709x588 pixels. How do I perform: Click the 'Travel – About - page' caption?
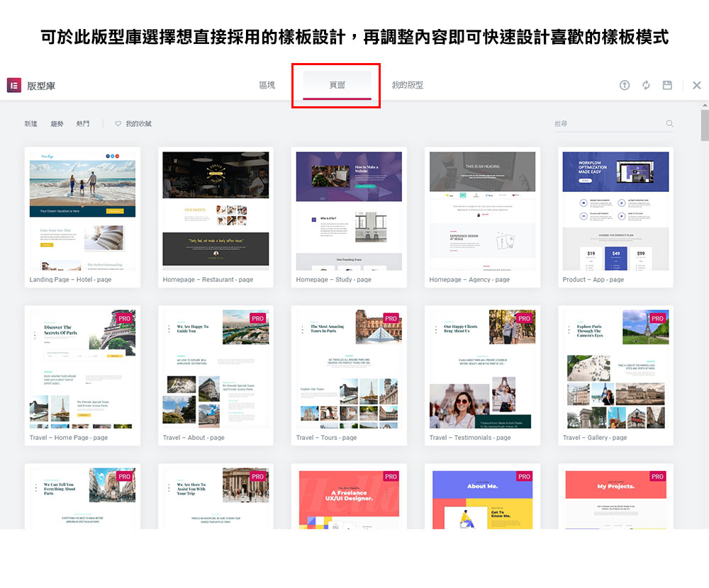194,438
